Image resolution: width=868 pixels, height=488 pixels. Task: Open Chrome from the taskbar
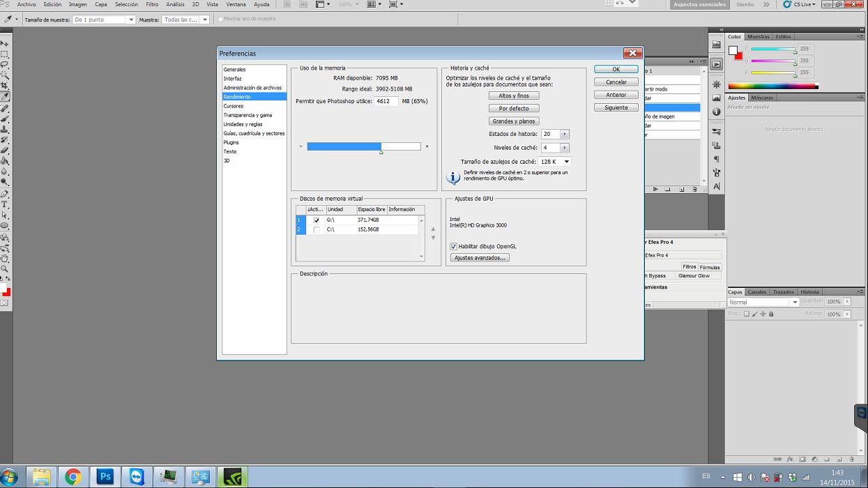pos(73,477)
